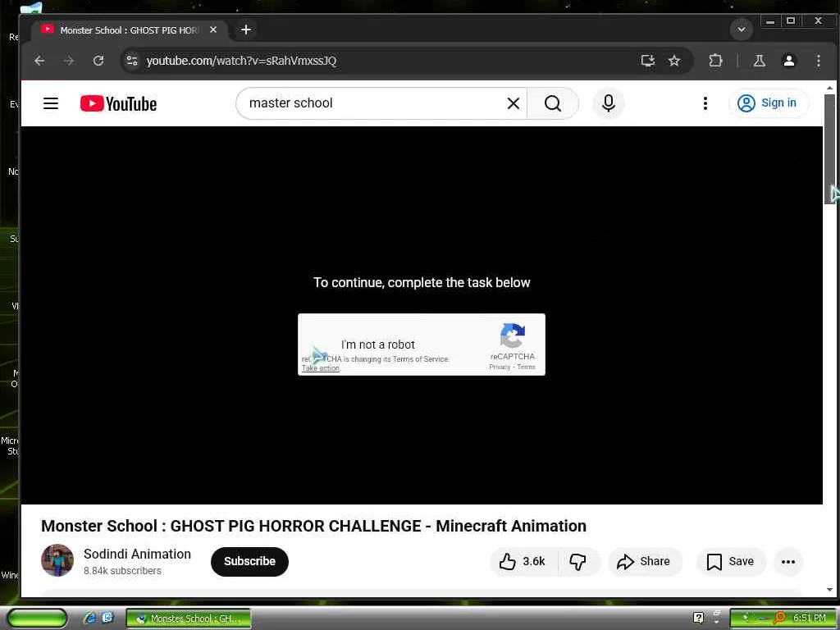
Task: Open the Chrome profile avatar
Action: coord(788,61)
